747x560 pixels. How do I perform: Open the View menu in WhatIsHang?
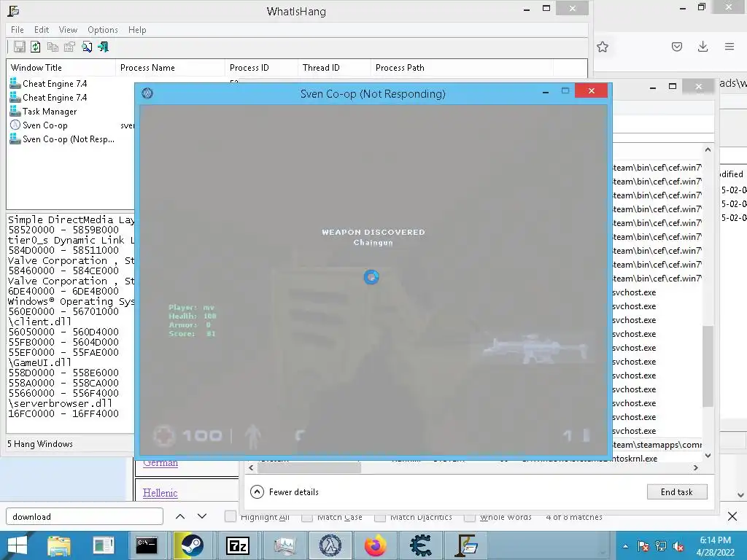68,29
